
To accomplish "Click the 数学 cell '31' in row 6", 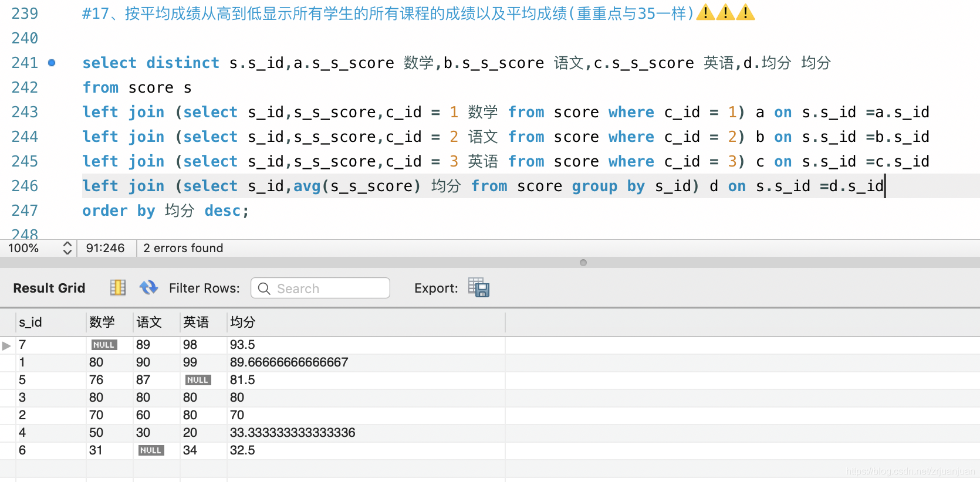I will pos(96,450).
